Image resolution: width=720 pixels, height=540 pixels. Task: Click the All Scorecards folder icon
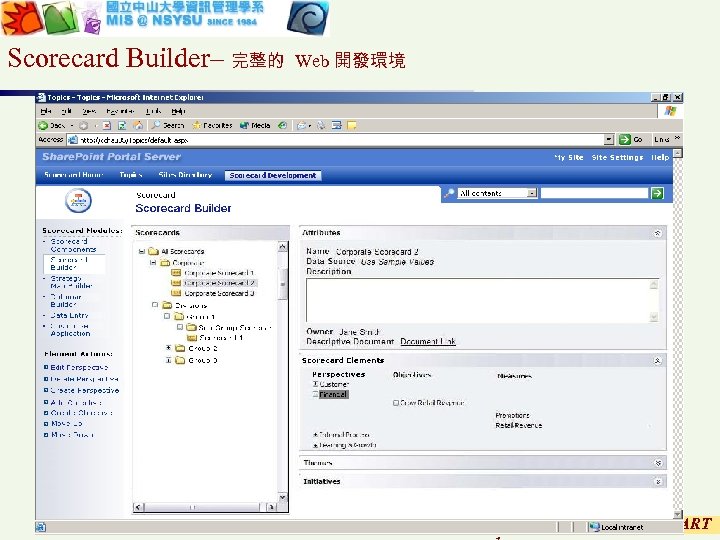[x=153, y=251]
